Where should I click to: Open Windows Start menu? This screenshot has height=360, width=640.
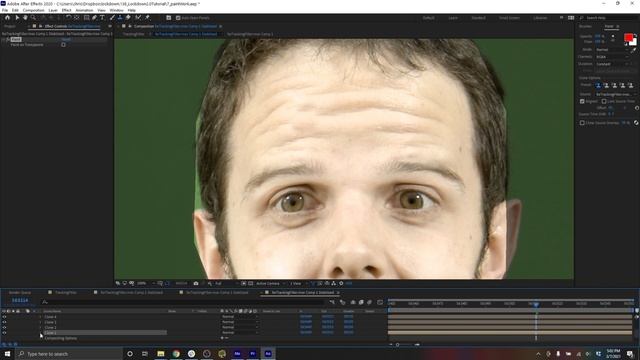[x=7, y=353]
